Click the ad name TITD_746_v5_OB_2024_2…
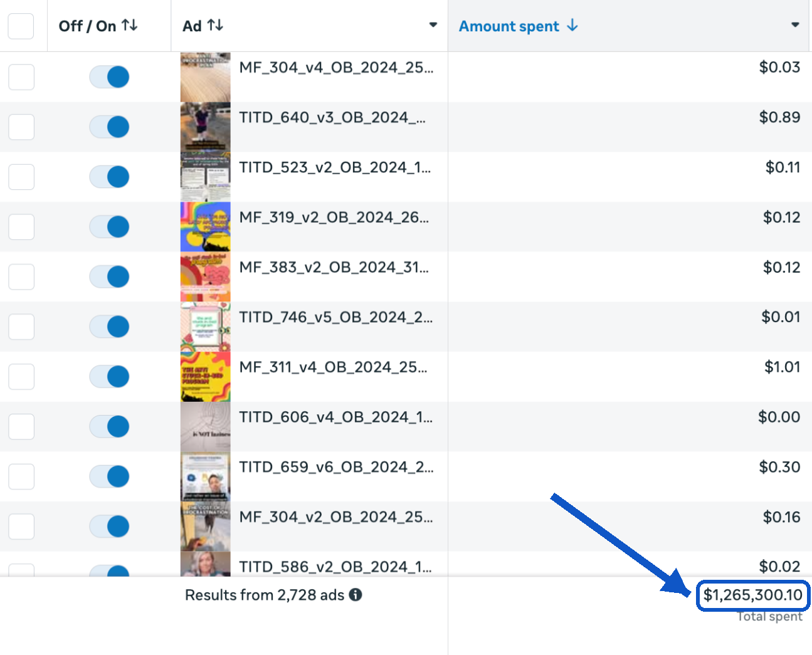This screenshot has height=655, width=812. [336, 317]
